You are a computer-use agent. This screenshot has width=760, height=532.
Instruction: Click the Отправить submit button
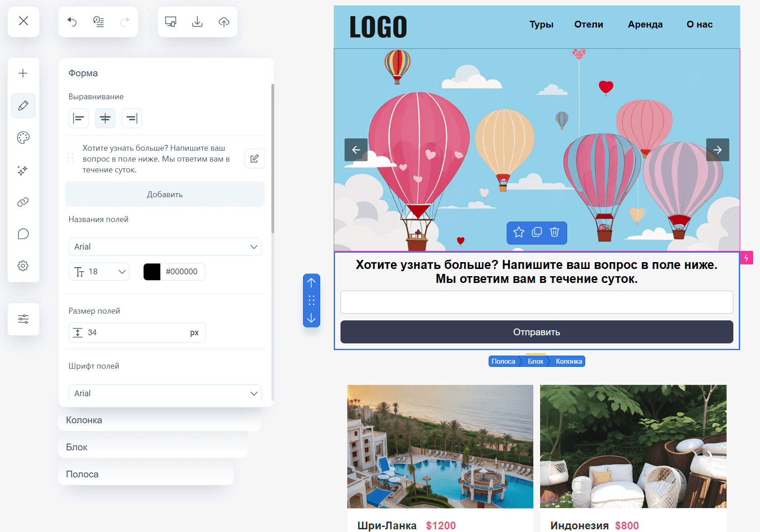(536, 332)
